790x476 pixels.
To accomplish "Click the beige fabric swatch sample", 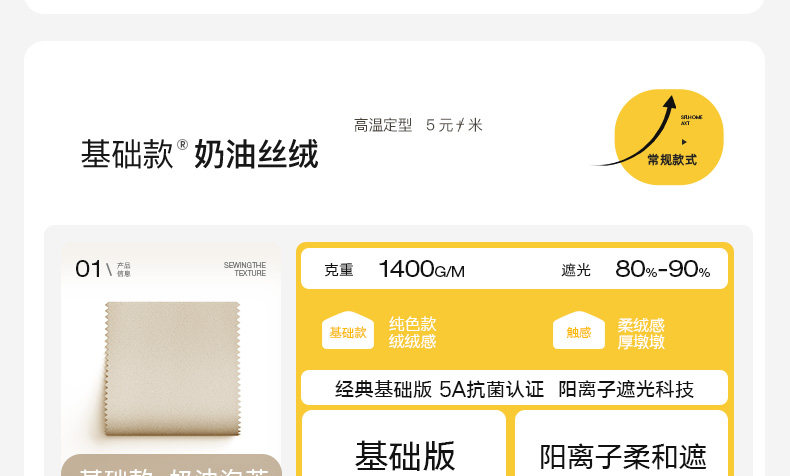I will pos(172,369).
